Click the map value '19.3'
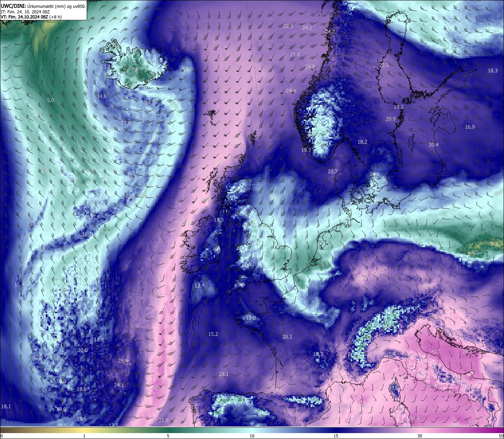The width and height of the screenshot is (504, 439). [306, 150]
